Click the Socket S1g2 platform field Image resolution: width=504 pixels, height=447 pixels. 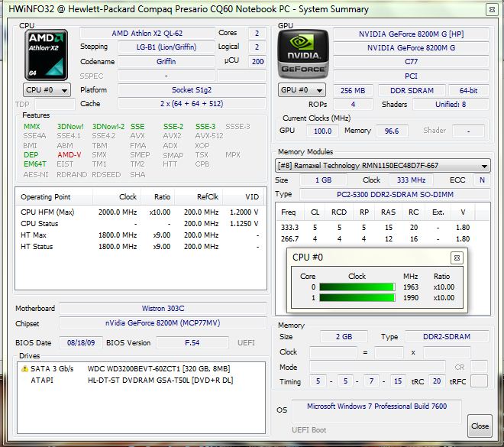[192, 89]
